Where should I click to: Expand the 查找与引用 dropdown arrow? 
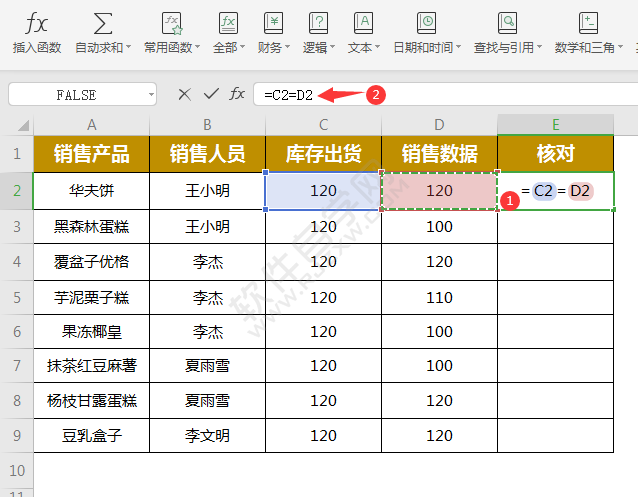[x=540, y=47]
